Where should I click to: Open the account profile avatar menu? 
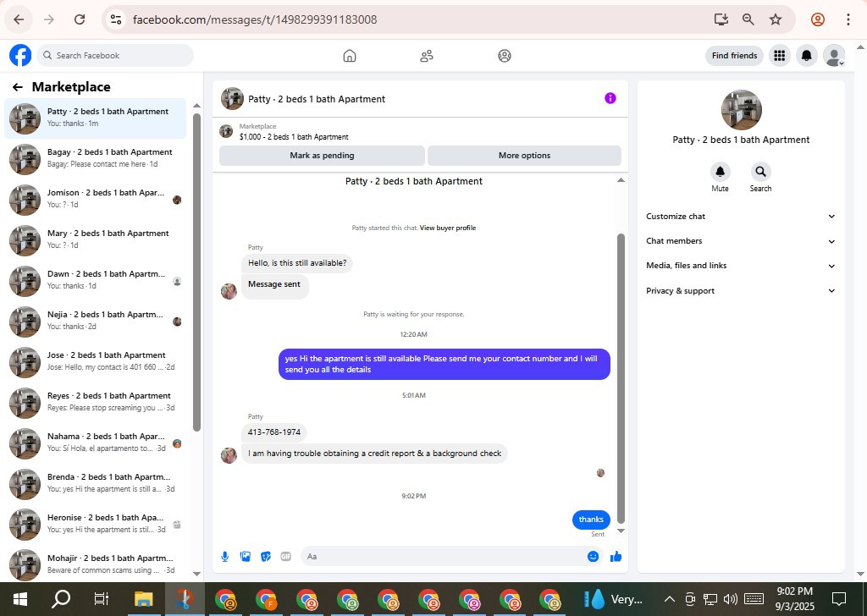tap(834, 56)
